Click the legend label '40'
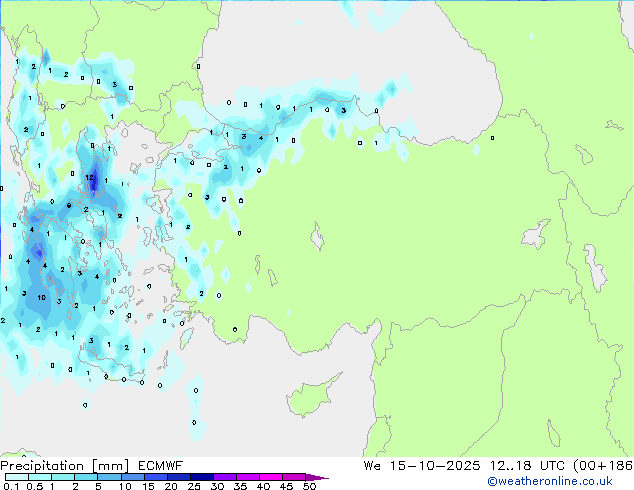 [263, 486]
